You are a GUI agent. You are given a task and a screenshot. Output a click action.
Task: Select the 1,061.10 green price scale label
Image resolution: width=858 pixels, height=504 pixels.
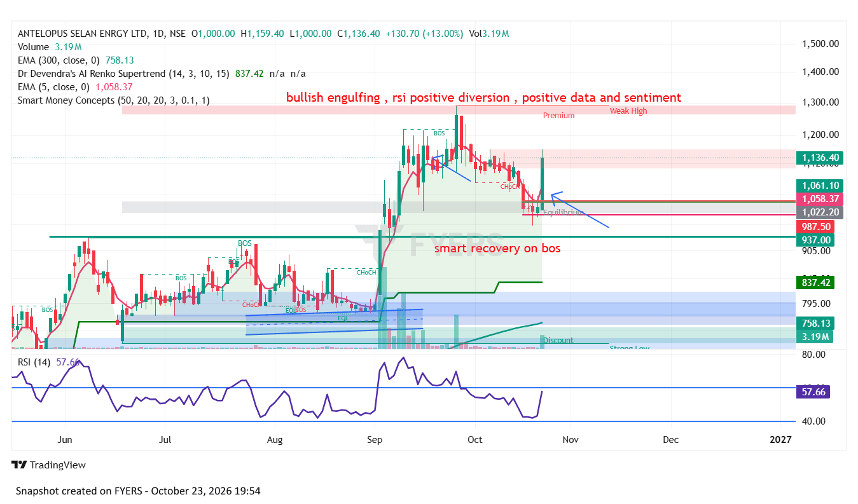point(820,186)
